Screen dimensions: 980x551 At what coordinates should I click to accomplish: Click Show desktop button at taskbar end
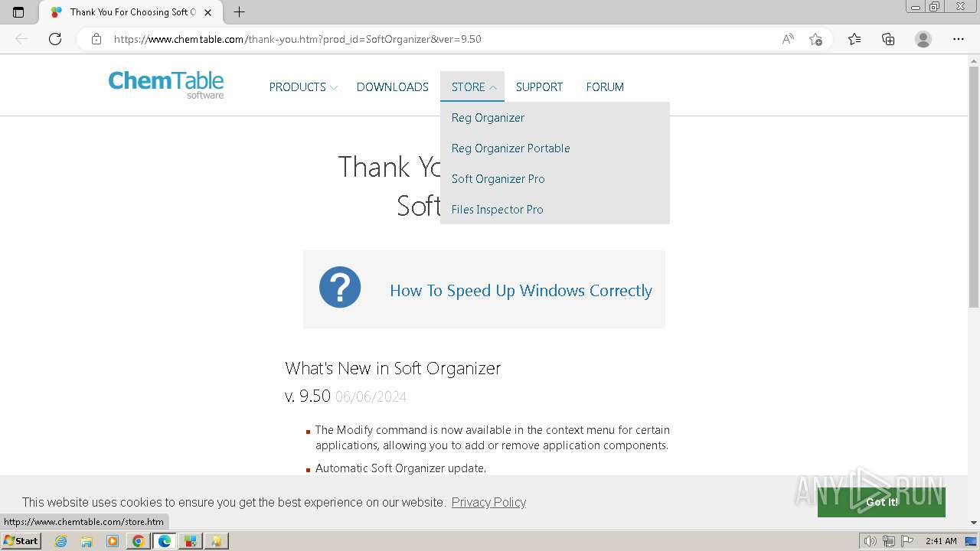[971, 541]
